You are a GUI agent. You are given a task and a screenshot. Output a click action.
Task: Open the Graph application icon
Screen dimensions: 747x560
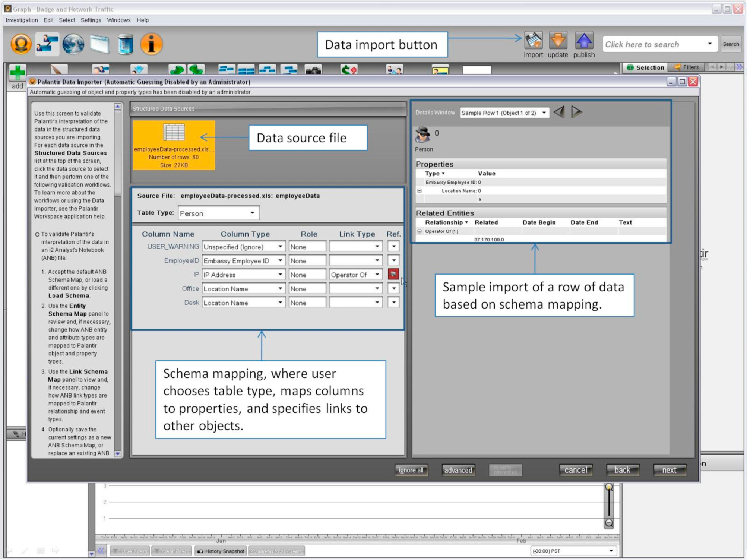pos(47,44)
